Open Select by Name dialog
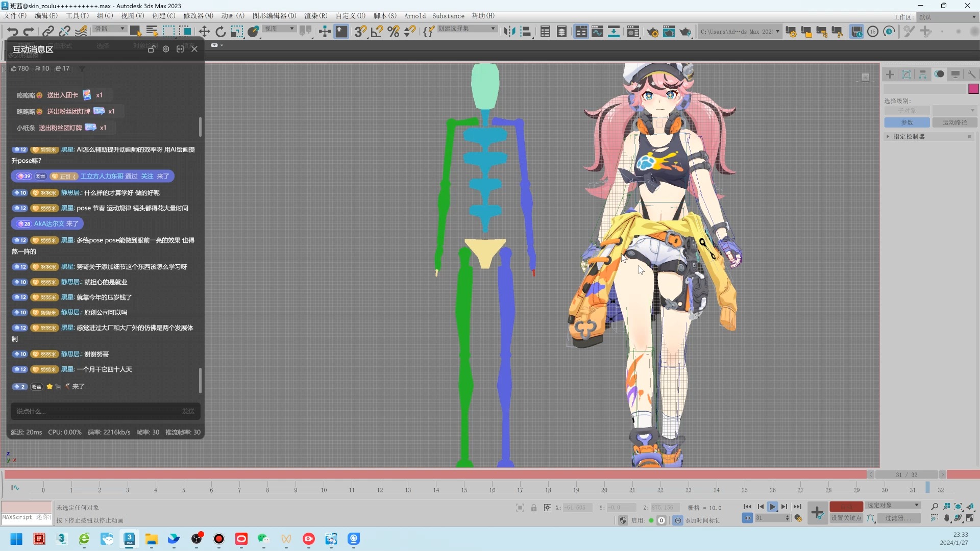980x551 pixels. pyautogui.click(x=152, y=32)
